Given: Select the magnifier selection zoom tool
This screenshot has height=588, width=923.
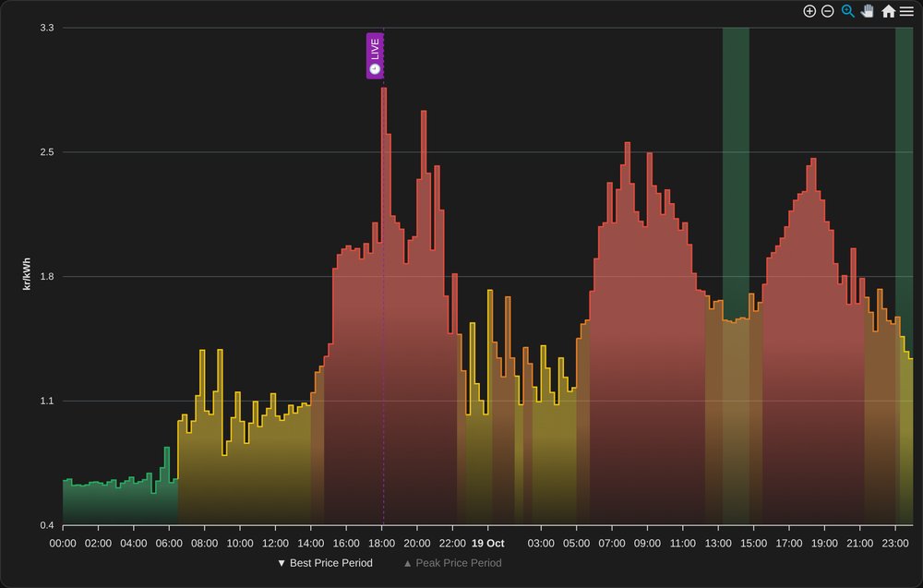Looking at the screenshot, I should click(x=847, y=11).
